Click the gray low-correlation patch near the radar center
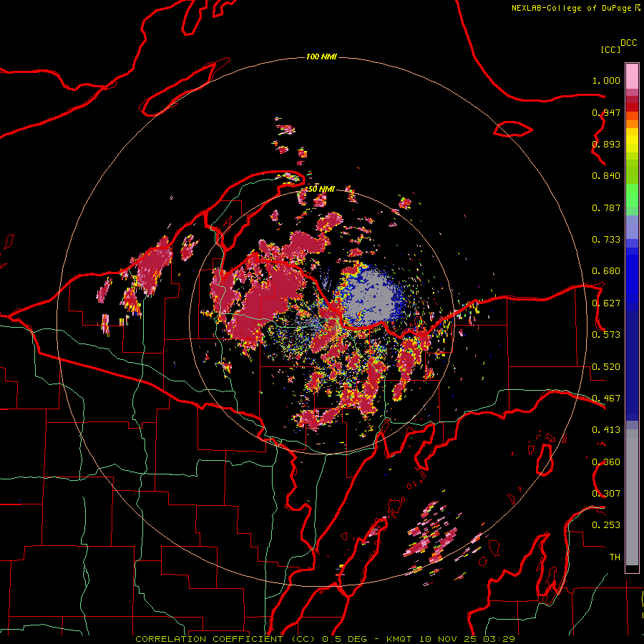The height and width of the screenshot is (644, 644). pyautogui.click(x=371, y=296)
